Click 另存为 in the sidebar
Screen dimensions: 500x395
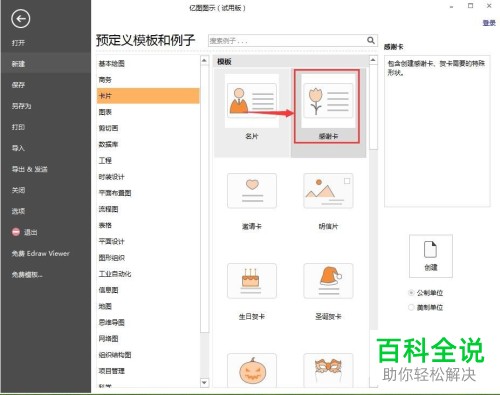[21, 106]
